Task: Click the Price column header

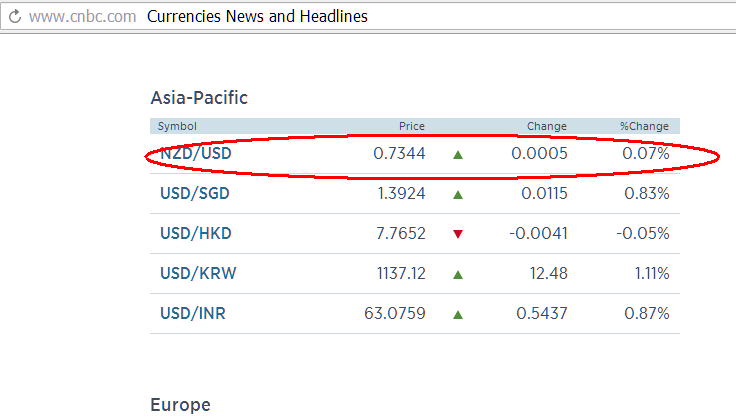Action: click(412, 126)
